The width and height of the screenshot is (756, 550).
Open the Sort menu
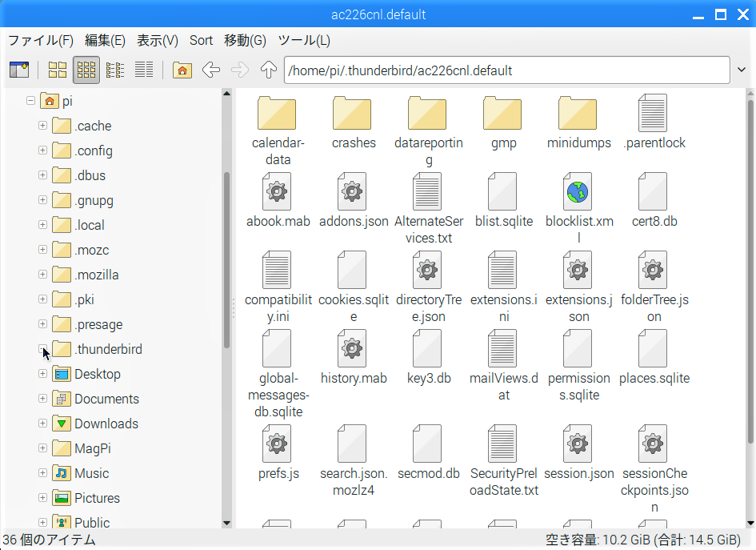tap(201, 41)
